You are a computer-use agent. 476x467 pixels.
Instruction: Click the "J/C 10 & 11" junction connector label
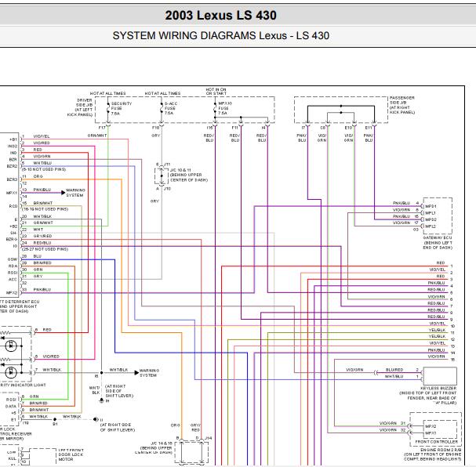tap(188, 175)
